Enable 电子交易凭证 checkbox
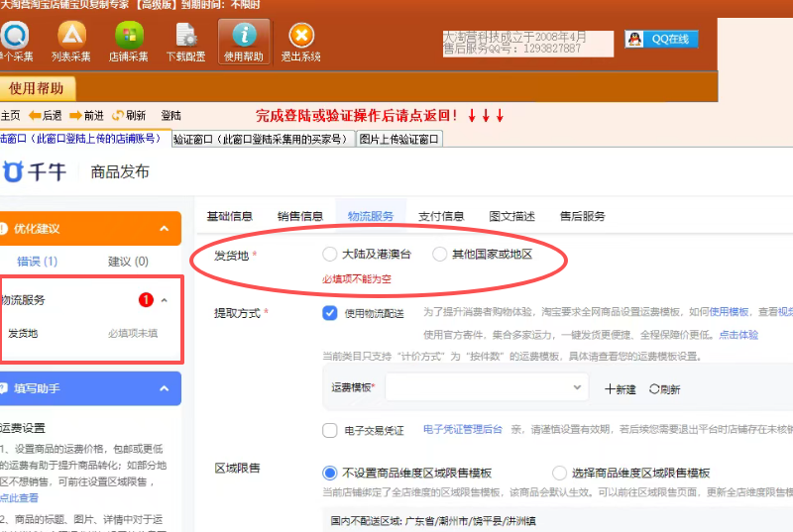The image size is (793, 532). click(x=330, y=430)
